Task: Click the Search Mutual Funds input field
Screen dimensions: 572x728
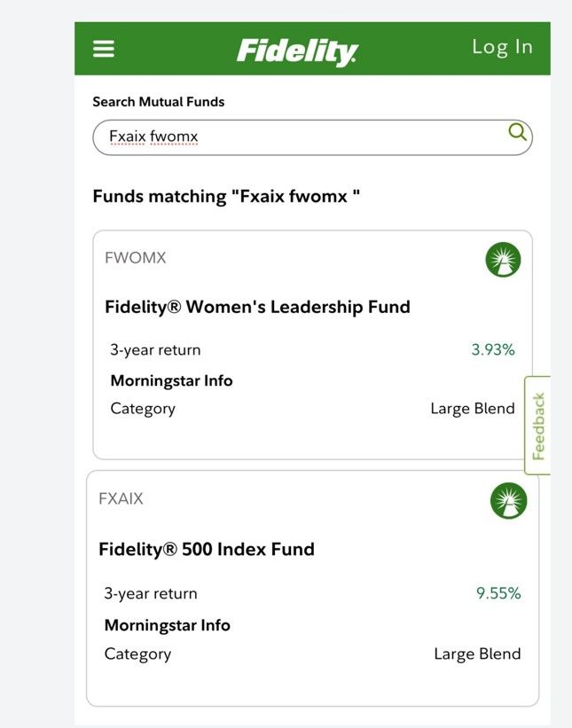Action: click(312, 137)
